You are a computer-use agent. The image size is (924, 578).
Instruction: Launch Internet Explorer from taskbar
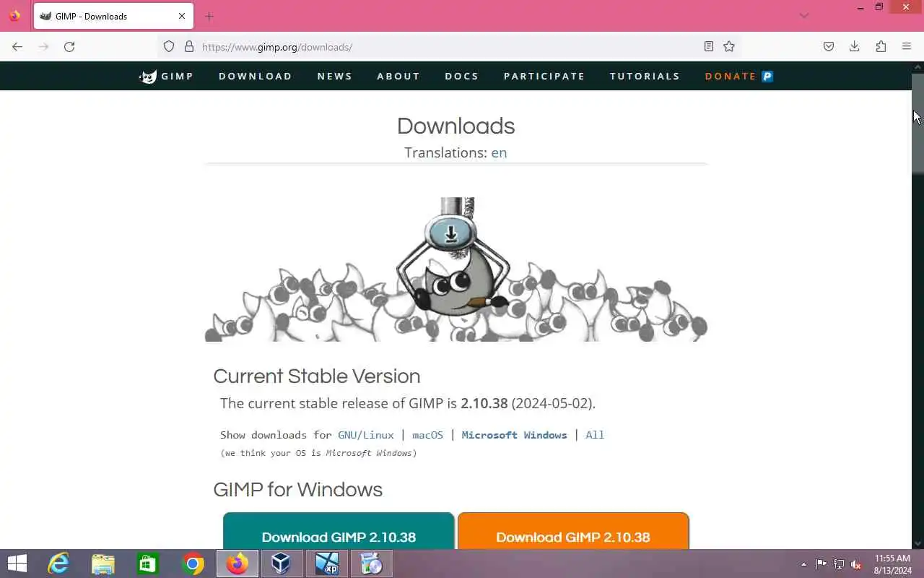tap(58, 564)
